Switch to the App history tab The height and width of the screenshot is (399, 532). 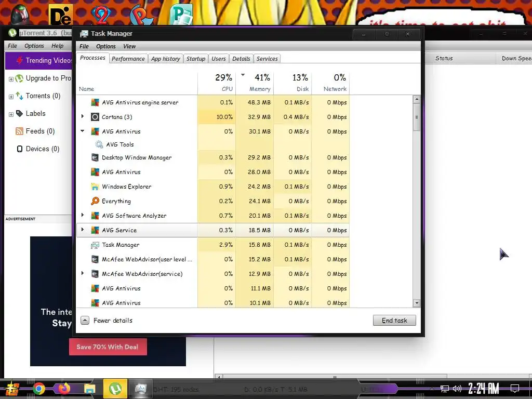[166, 59]
